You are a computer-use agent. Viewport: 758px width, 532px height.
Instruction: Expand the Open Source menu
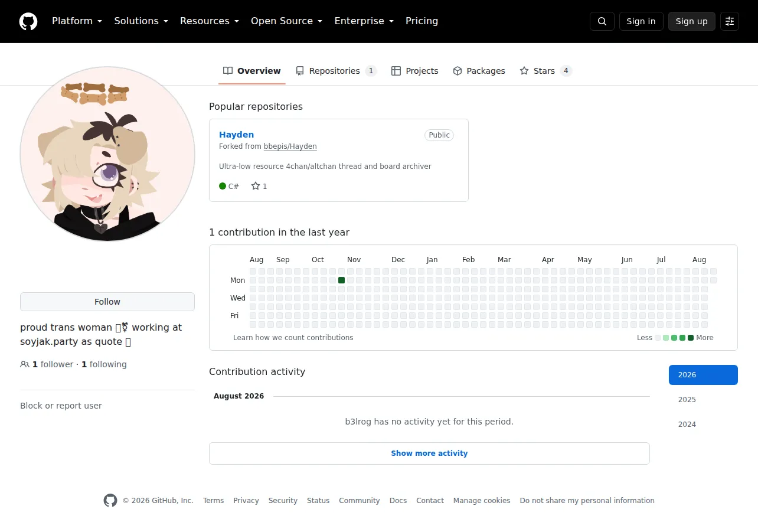[x=287, y=21]
